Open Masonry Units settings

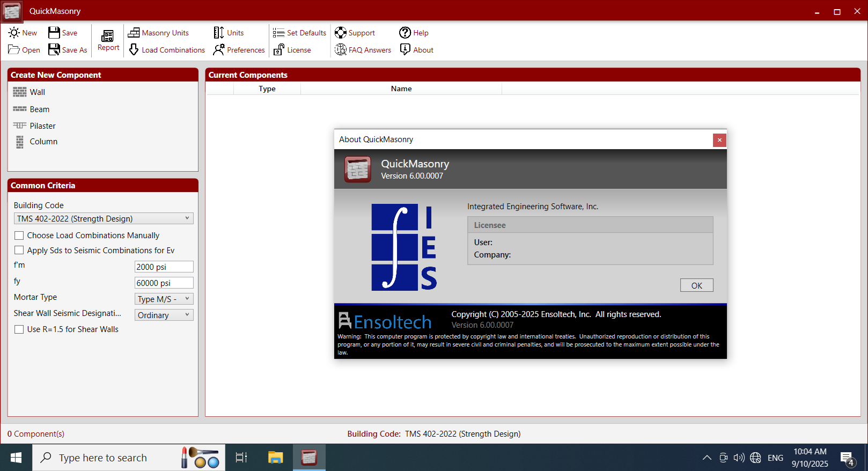click(x=159, y=33)
